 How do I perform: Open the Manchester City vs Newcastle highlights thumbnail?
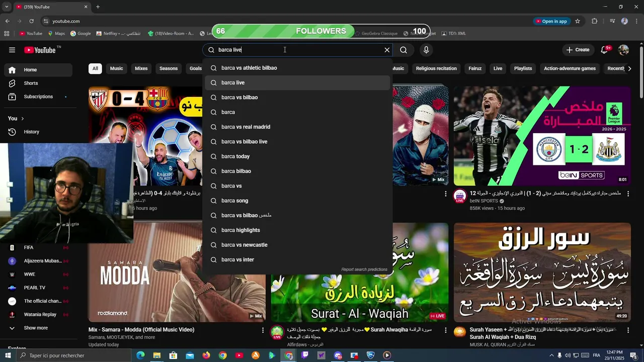point(542,136)
